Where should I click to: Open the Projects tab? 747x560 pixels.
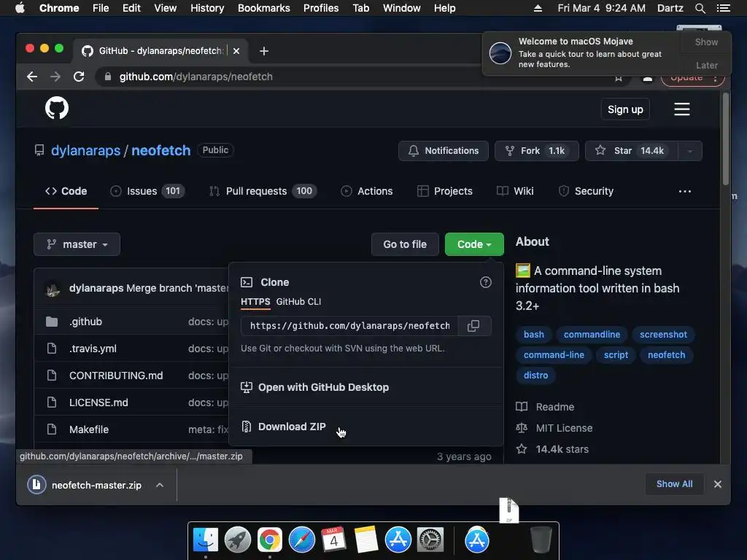[x=445, y=192]
